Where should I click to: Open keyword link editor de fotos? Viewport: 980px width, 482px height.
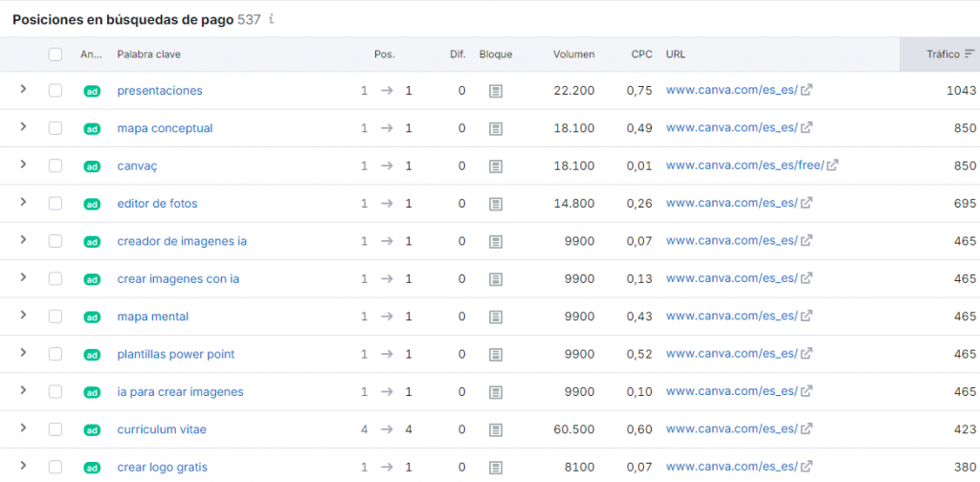158,203
